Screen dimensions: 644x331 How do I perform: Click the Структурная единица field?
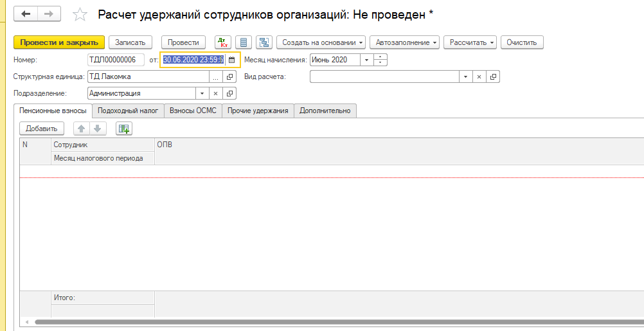[x=148, y=76]
